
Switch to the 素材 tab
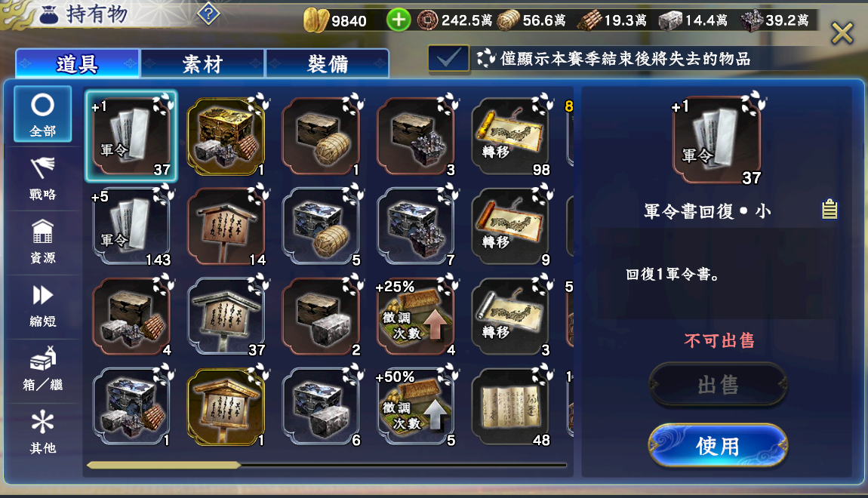202,64
